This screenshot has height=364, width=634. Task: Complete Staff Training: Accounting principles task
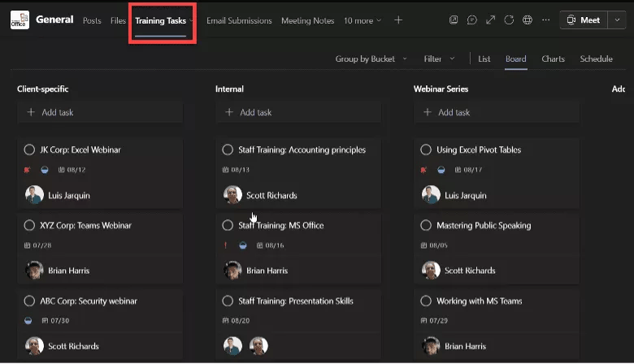(x=228, y=149)
